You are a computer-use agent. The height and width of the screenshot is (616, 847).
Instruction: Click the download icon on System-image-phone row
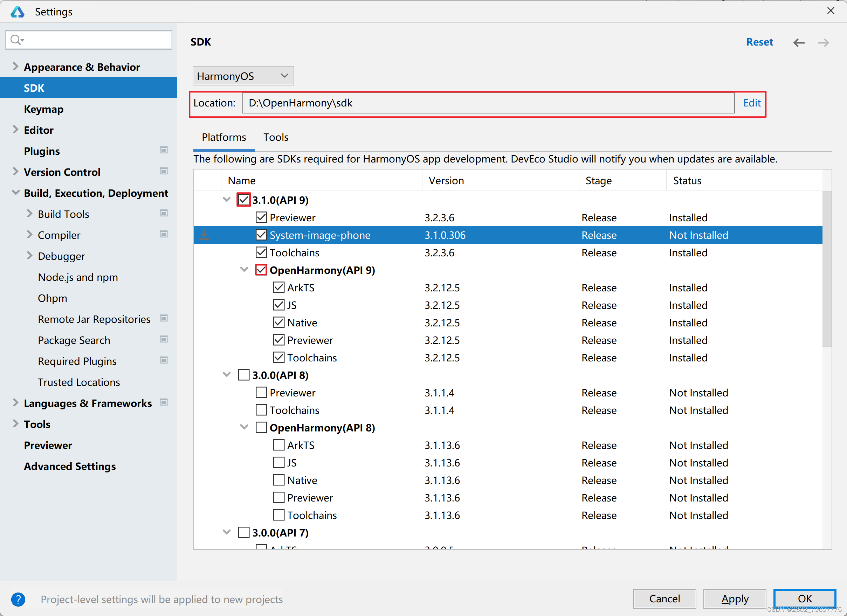point(204,235)
